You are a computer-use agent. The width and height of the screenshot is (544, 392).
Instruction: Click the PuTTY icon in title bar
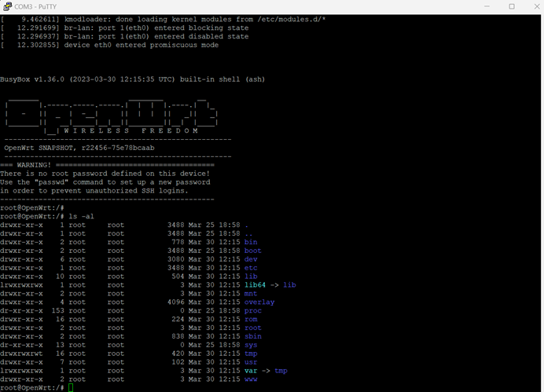click(7, 6)
